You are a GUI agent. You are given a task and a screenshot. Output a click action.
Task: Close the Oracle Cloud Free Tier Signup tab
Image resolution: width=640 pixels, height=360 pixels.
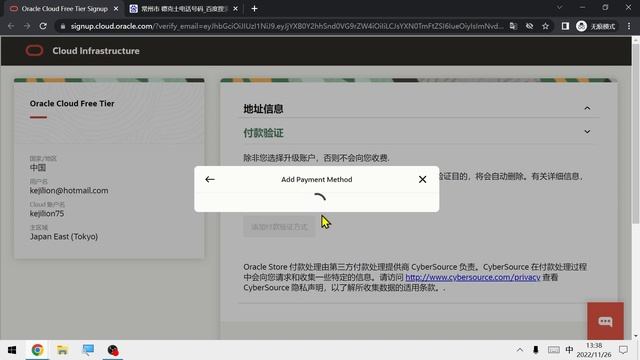[116, 9]
